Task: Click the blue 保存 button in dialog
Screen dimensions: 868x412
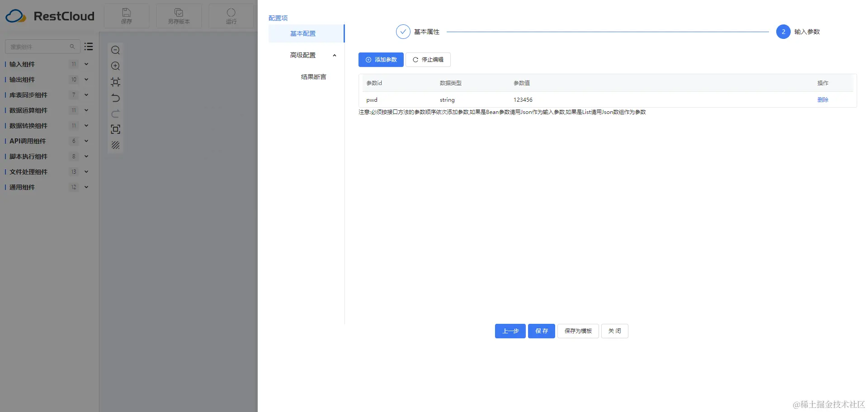Action: [x=542, y=331]
